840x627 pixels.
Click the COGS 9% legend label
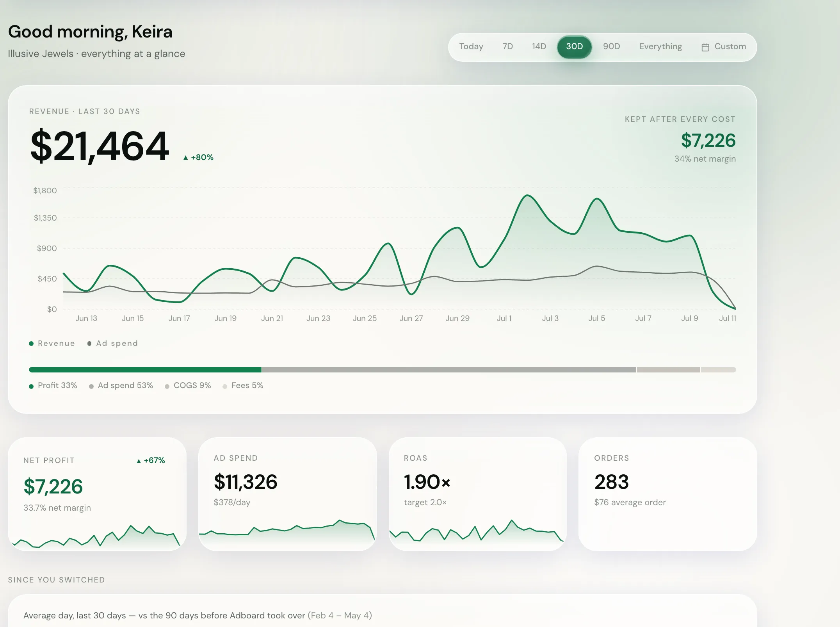tap(188, 385)
